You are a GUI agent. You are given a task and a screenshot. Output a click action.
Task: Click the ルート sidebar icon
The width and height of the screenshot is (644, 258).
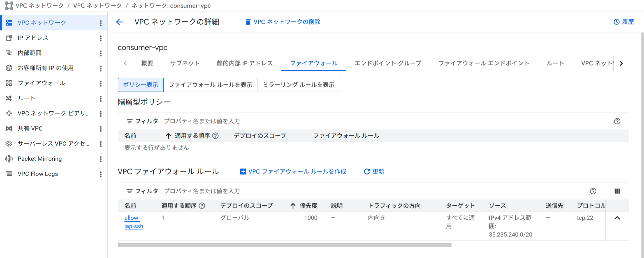(x=9, y=98)
